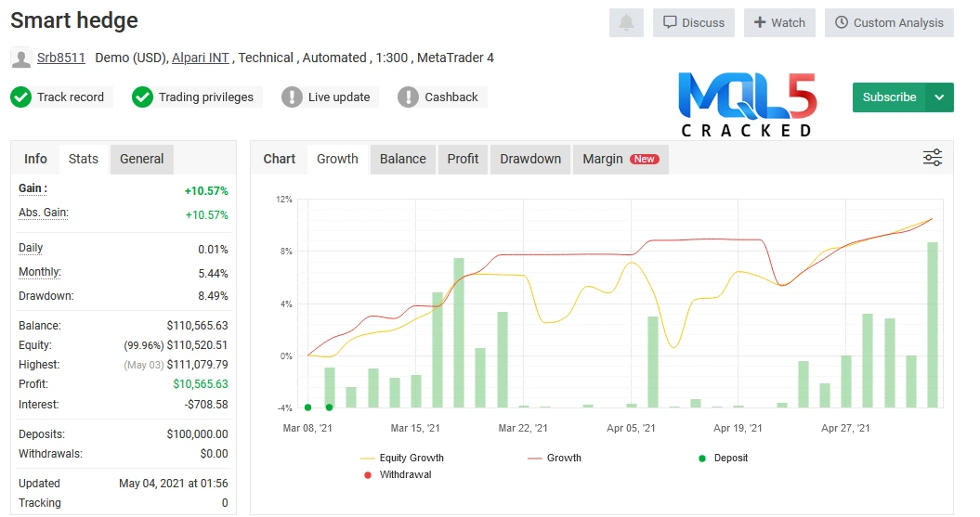The width and height of the screenshot is (980, 517).
Task: Click the notification bell icon
Action: click(626, 23)
